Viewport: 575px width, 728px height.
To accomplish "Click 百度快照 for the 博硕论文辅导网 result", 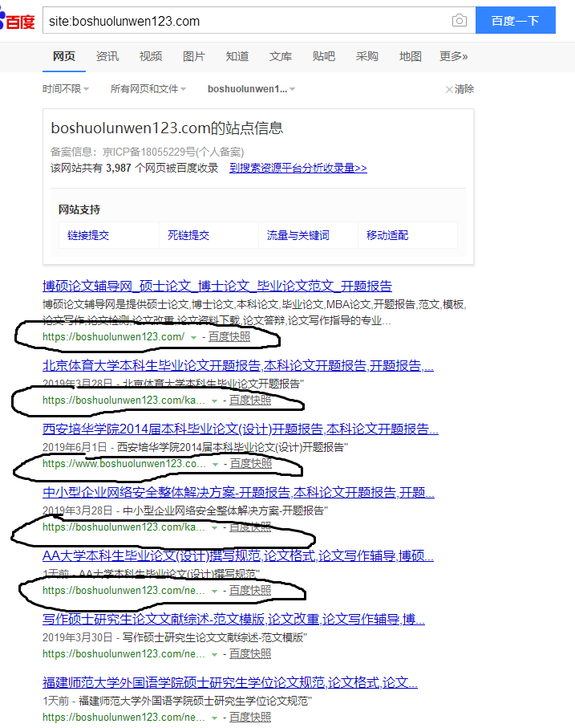I will click(x=229, y=336).
